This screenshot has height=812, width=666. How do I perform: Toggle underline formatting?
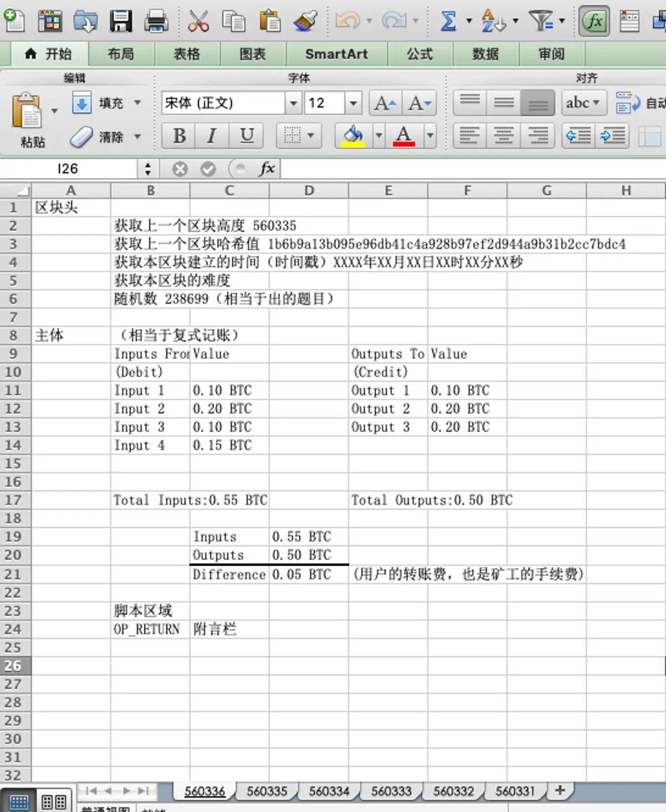click(246, 136)
